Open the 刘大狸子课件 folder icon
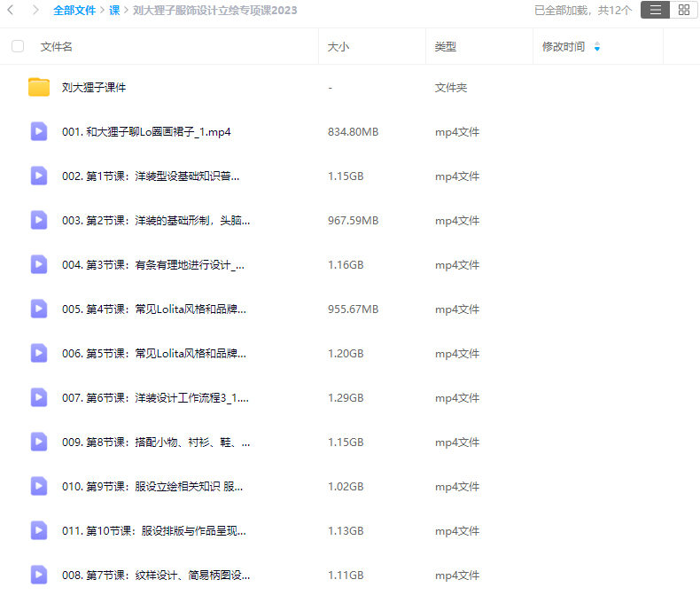 click(39, 88)
